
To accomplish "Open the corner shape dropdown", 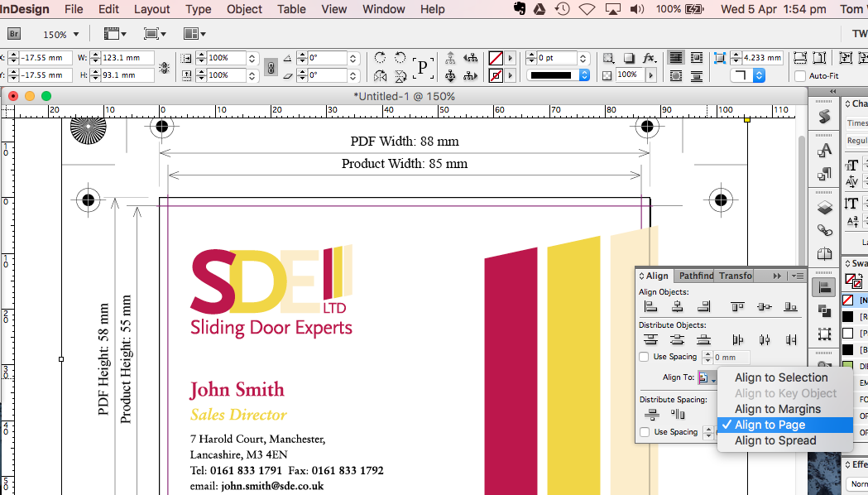I will [x=747, y=75].
